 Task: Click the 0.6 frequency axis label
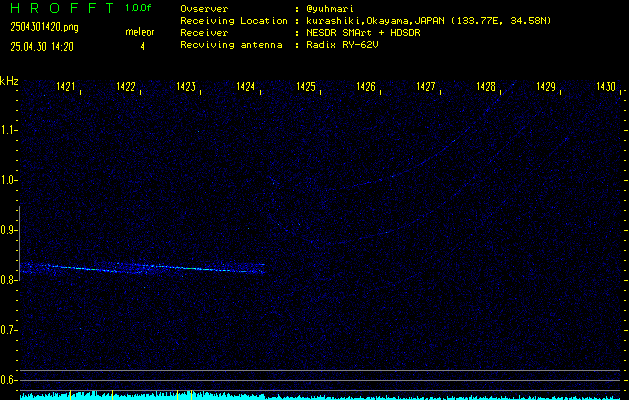click(x=8, y=380)
